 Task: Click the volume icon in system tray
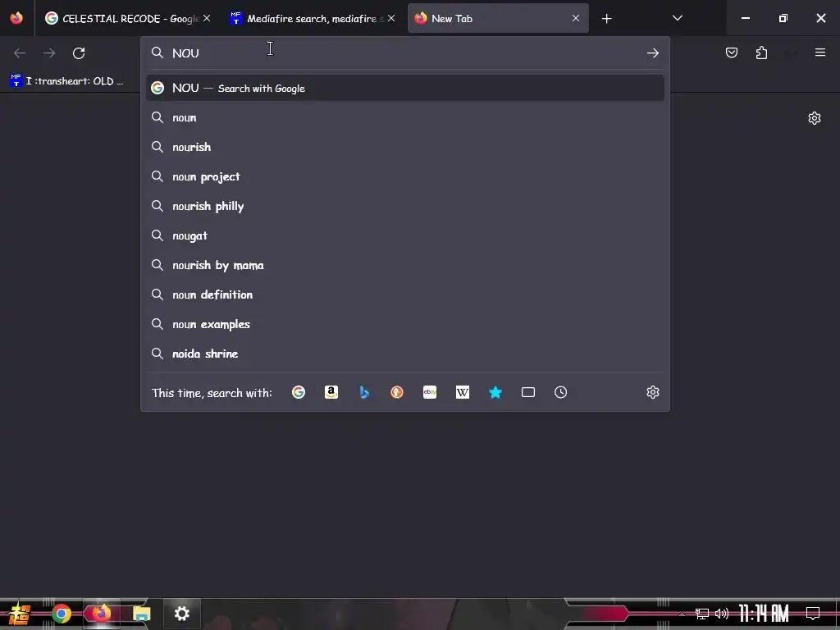722,614
